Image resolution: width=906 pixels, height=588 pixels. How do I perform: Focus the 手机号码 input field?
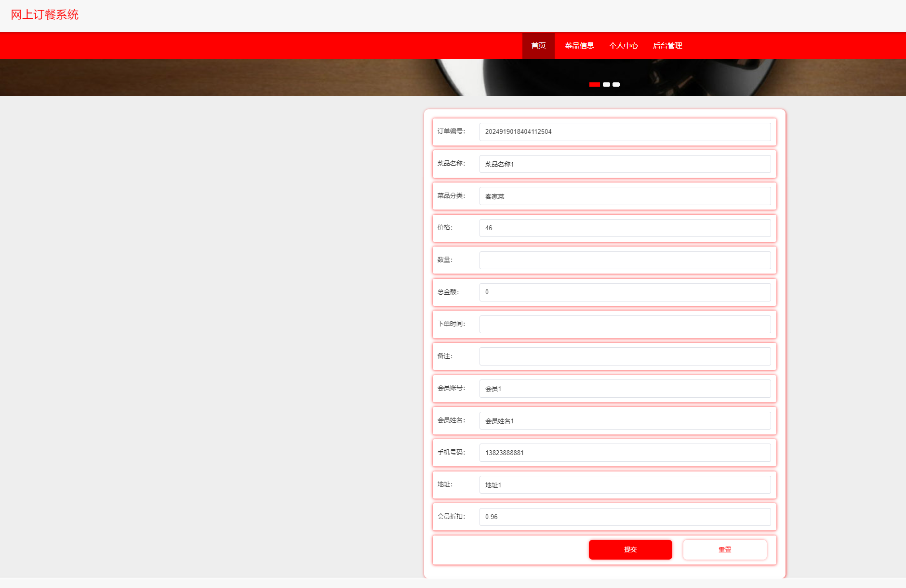click(625, 453)
